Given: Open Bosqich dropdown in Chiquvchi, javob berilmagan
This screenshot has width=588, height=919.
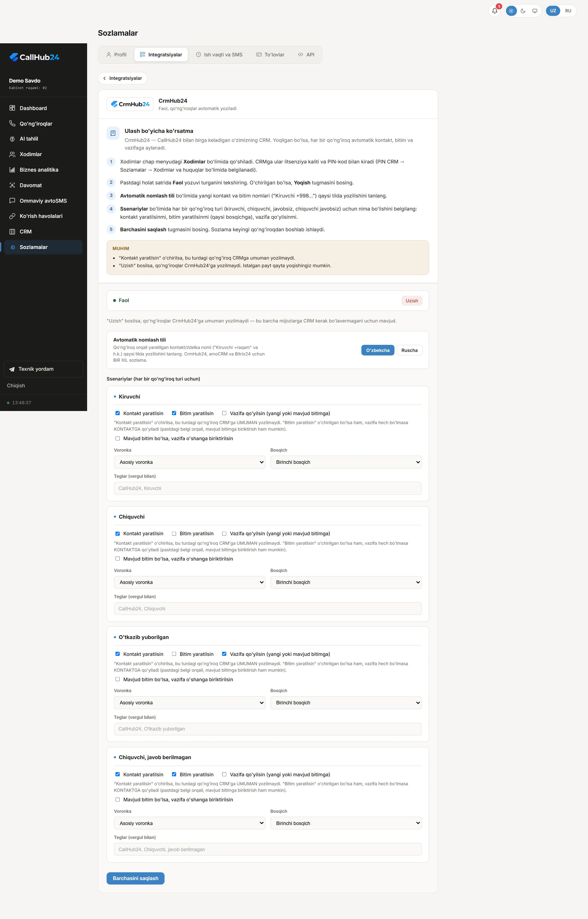Looking at the screenshot, I should pos(346,823).
